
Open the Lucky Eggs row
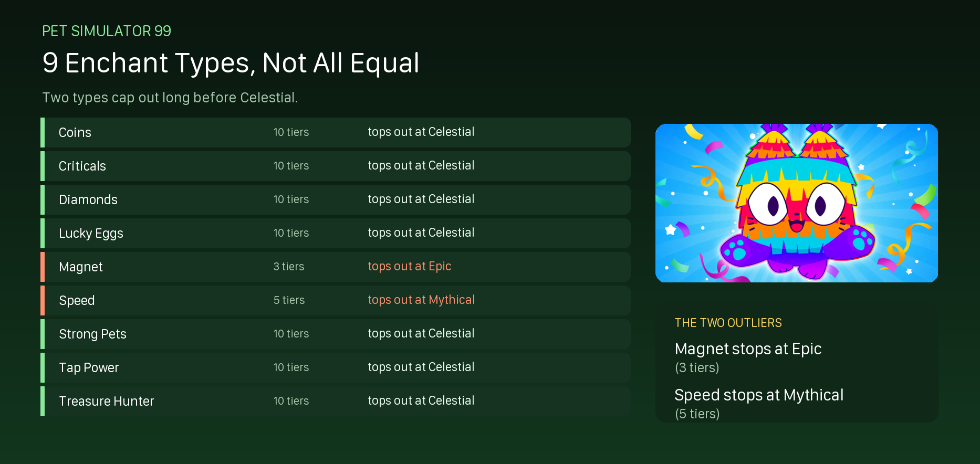coord(336,233)
